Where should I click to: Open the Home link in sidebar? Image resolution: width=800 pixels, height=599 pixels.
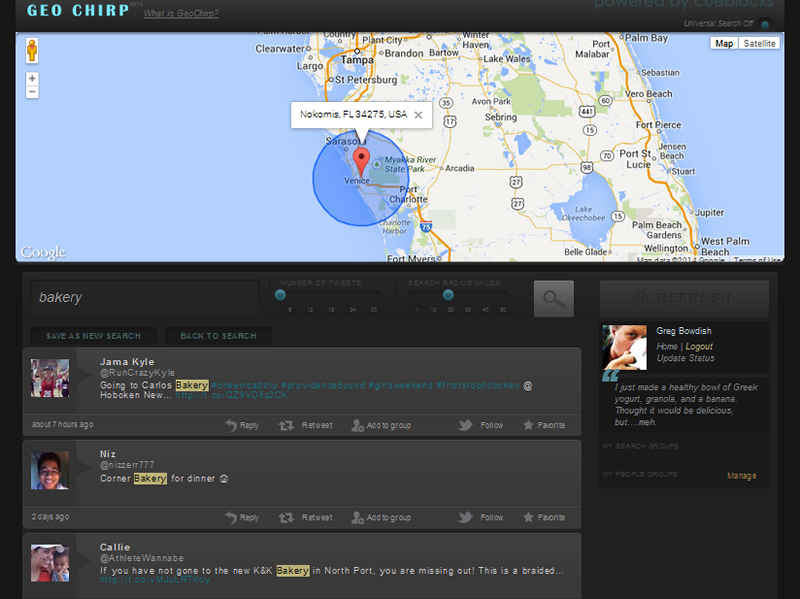point(667,346)
